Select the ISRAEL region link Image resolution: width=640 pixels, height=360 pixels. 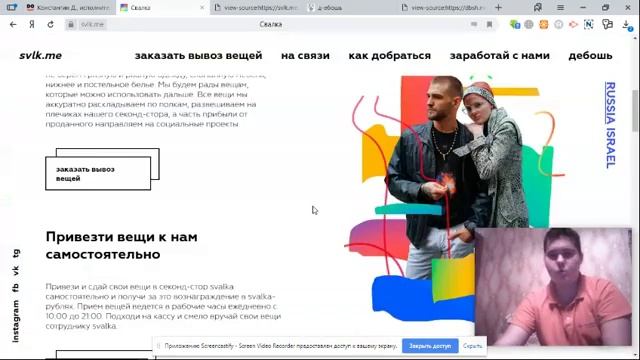(x=610, y=148)
